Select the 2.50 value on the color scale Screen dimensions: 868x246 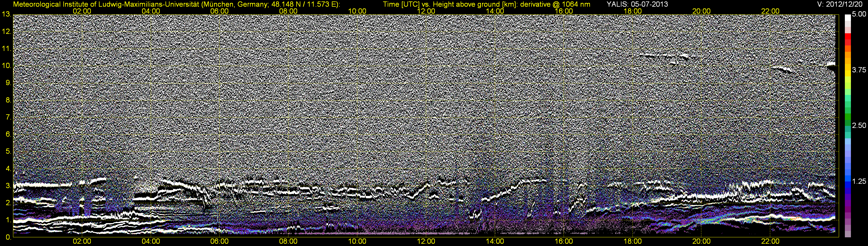pos(859,125)
